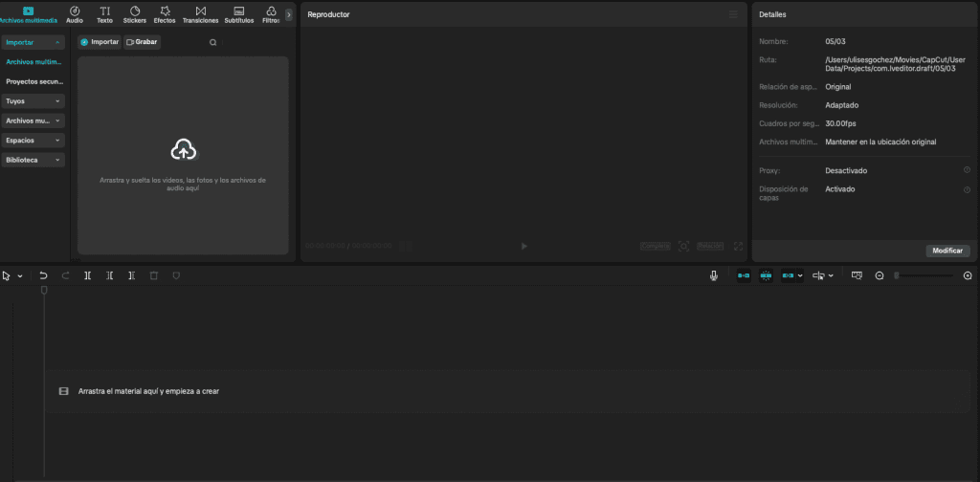Open the Filtros tab
980x482 pixels.
coord(271,15)
